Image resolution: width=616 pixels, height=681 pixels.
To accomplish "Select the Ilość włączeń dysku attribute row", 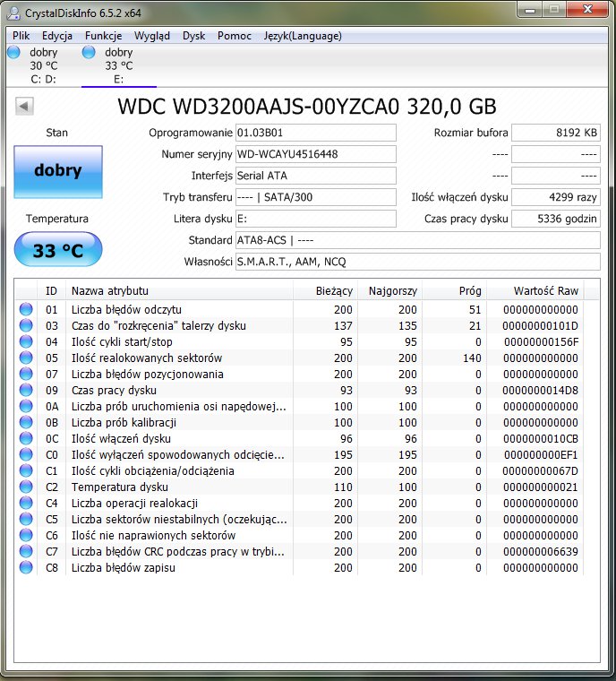I will point(300,439).
